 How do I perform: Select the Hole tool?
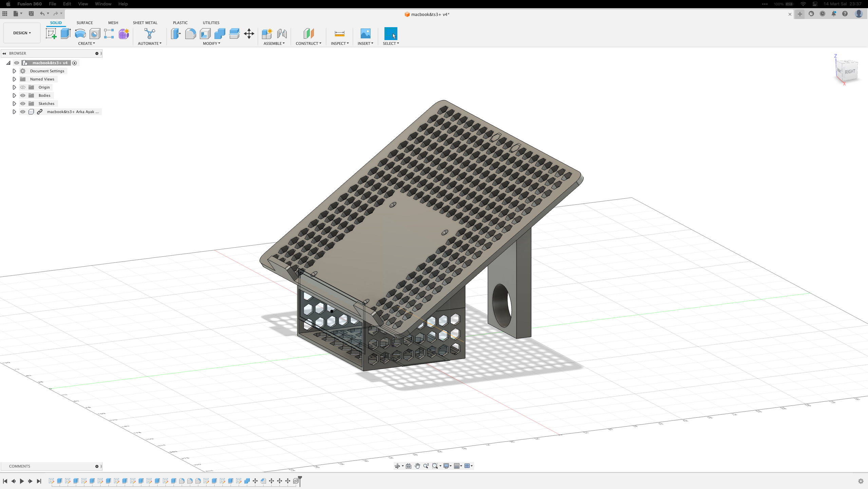click(x=95, y=34)
